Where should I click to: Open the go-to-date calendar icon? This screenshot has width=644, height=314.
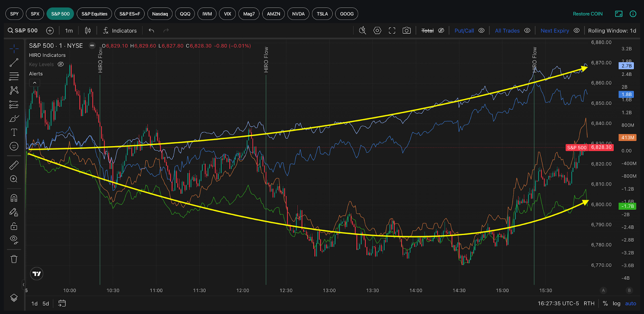62,304
